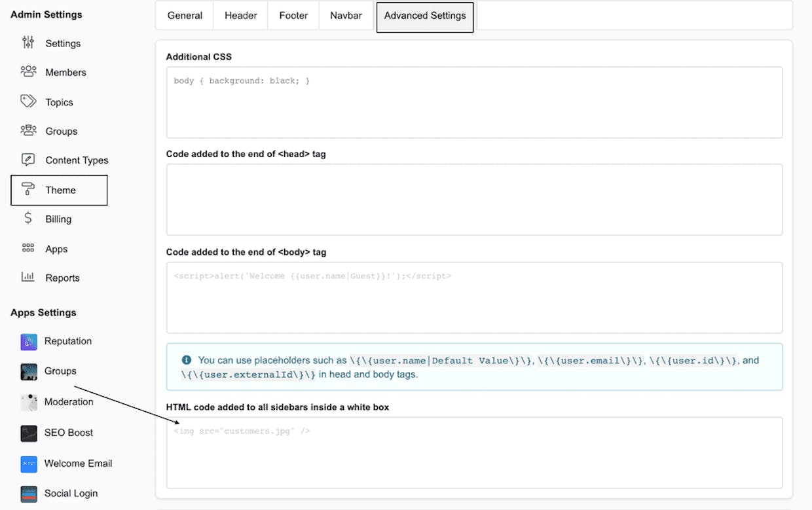Screen dimensions: 812x510
Task: Click the 'Additional CSS' label
Action: (x=199, y=57)
